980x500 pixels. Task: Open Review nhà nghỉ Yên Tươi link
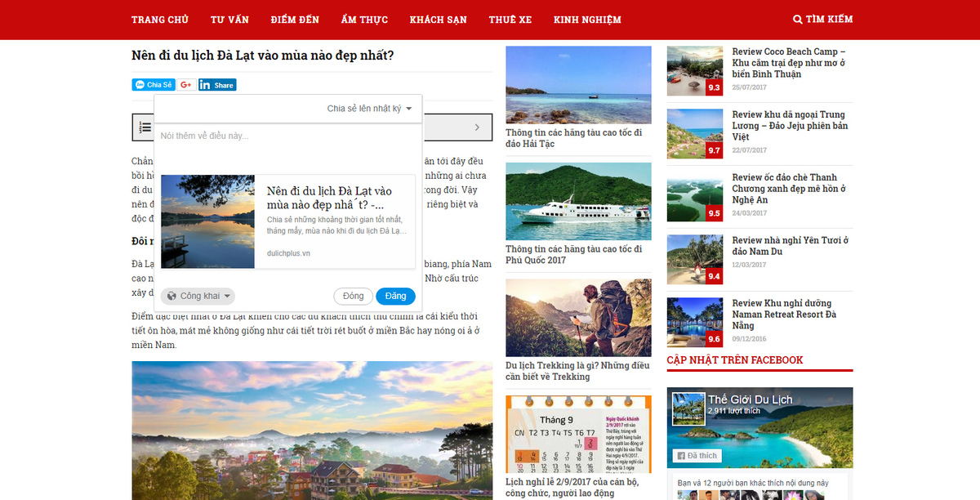[791, 246]
